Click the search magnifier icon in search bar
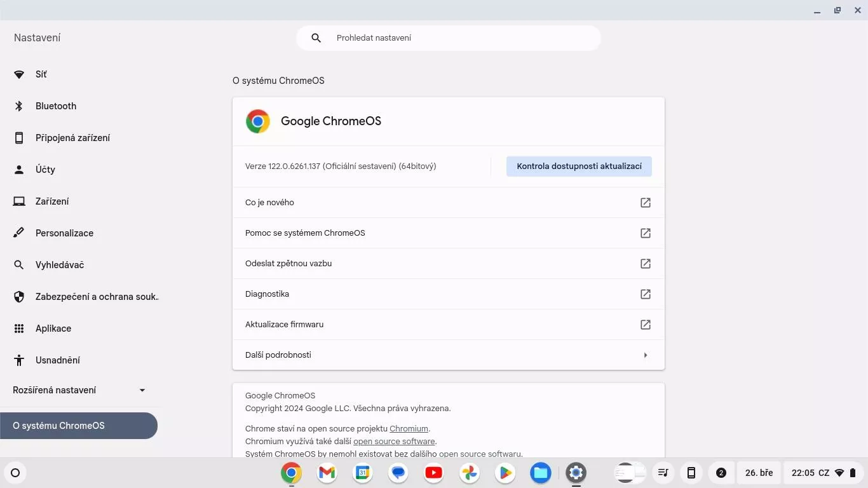868x488 pixels. tap(316, 38)
